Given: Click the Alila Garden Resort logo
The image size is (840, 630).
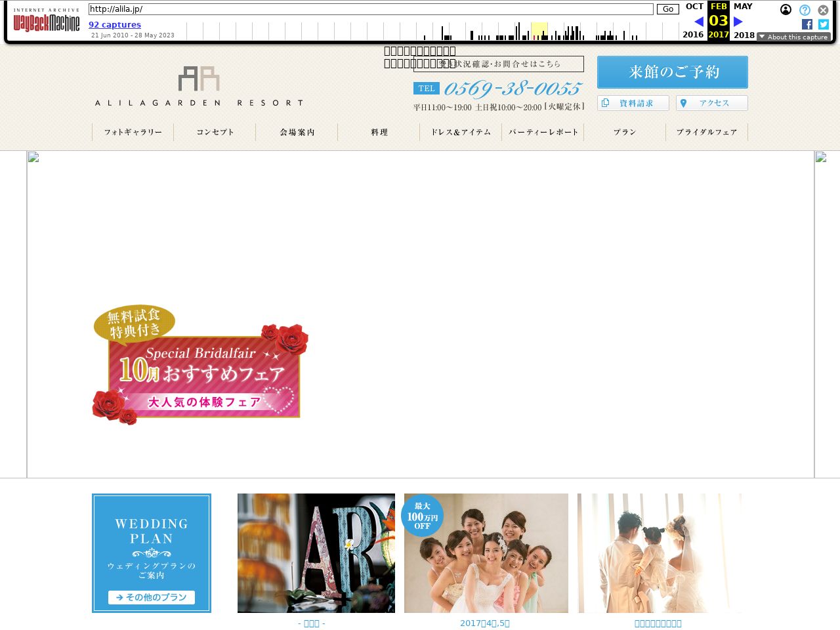Looking at the screenshot, I should [x=199, y=86].
